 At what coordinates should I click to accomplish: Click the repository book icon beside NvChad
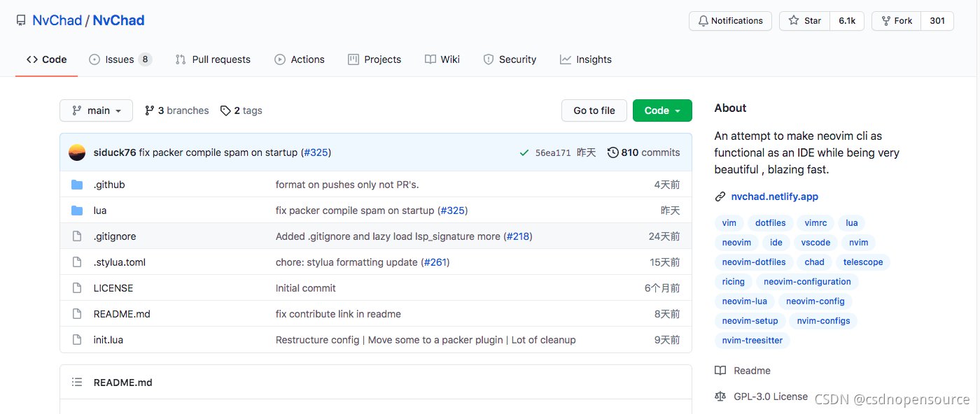tap(21, 21)
